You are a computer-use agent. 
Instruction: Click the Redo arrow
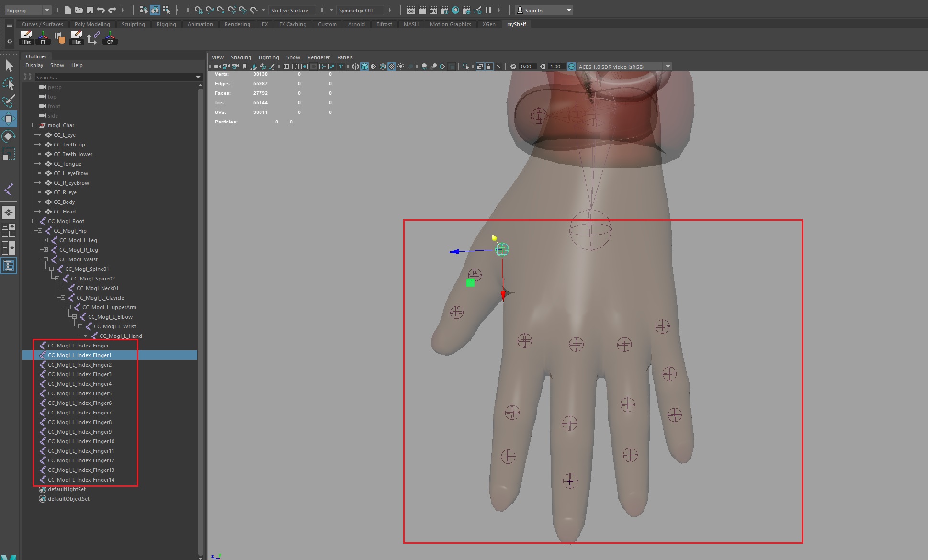point(112,10)
